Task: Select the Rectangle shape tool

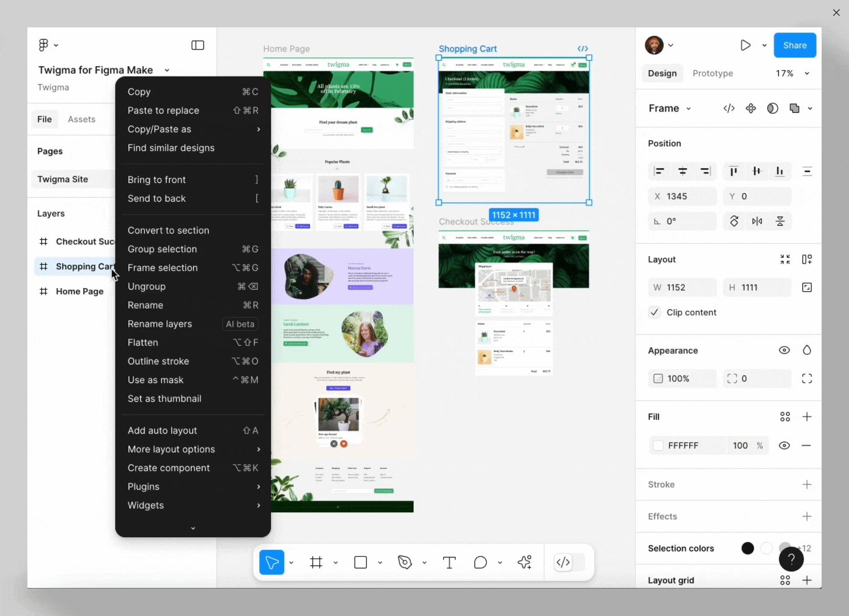Action: (361, 562)
